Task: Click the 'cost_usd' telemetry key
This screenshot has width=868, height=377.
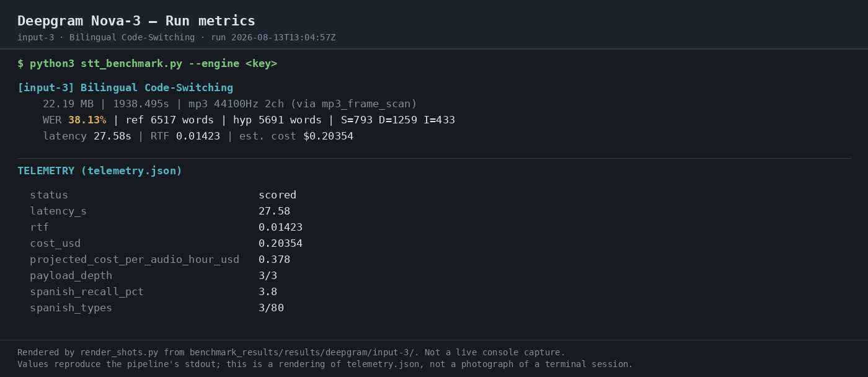Action: pyautogui.click(x=55, y=244)
